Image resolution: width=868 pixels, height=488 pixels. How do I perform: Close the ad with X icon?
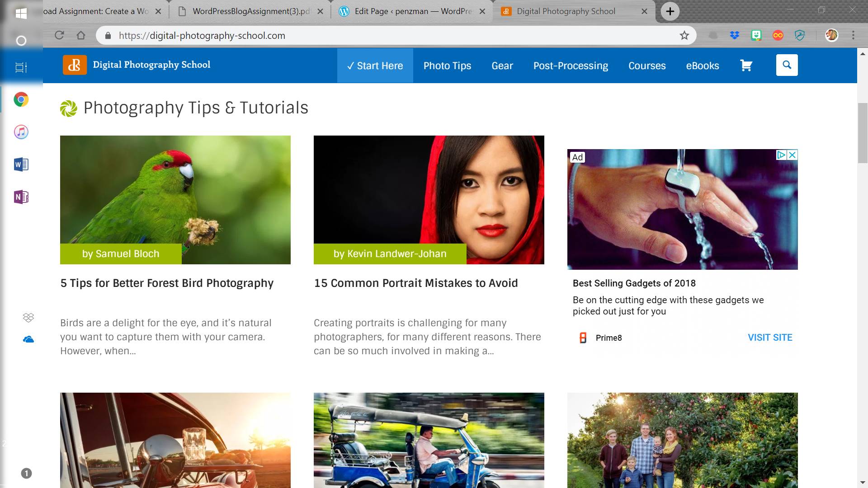point(792,155)
